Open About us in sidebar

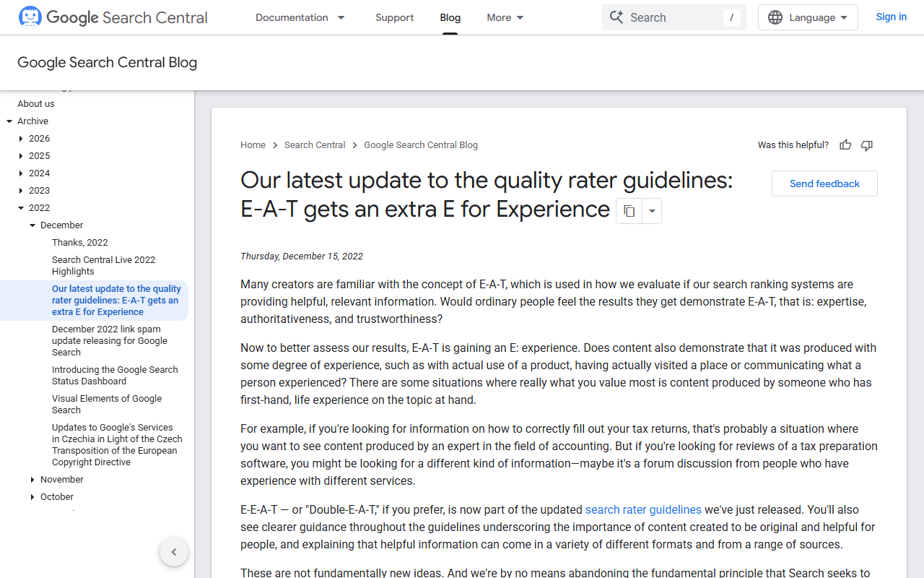[36, 104]
